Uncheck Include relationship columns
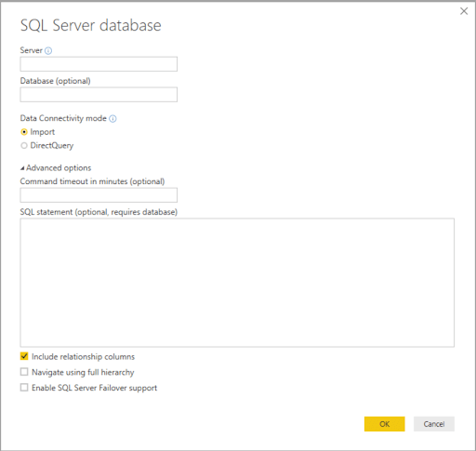This screenshot has width=476, height=451. 24,356
